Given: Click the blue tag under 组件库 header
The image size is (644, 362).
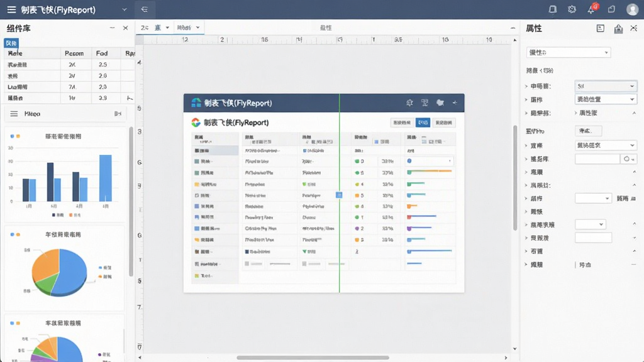Looking at the screenshot, I should pos(11,43).
